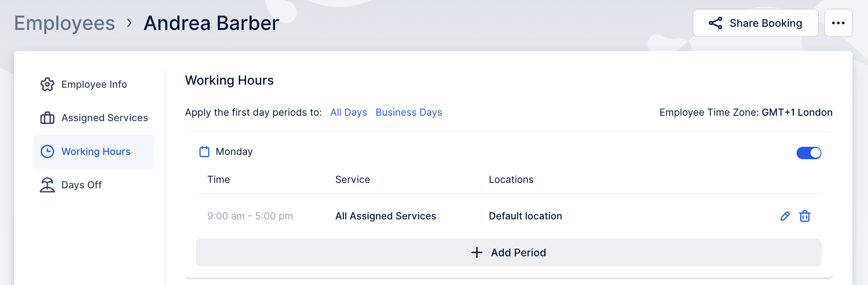Apply first day periods to All Days
The height and width of the screenshot is (285, 868).
349,112
